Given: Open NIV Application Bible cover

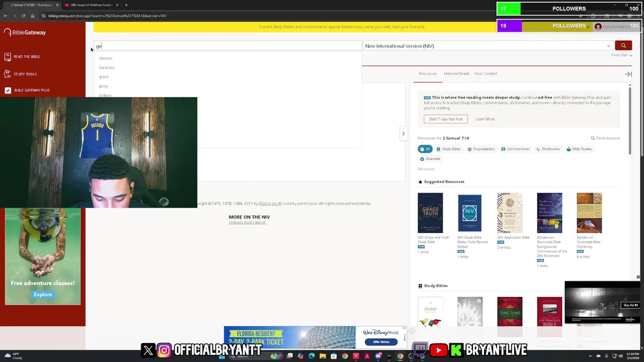Looking at the screenshot, I should pyautogui.click(x=510, y=213).
